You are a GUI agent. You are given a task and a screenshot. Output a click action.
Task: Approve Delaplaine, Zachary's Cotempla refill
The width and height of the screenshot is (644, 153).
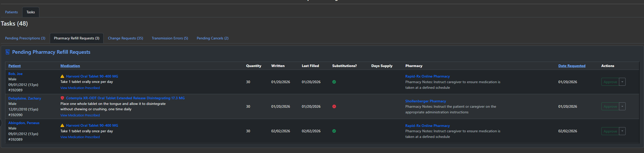point(610,106)
